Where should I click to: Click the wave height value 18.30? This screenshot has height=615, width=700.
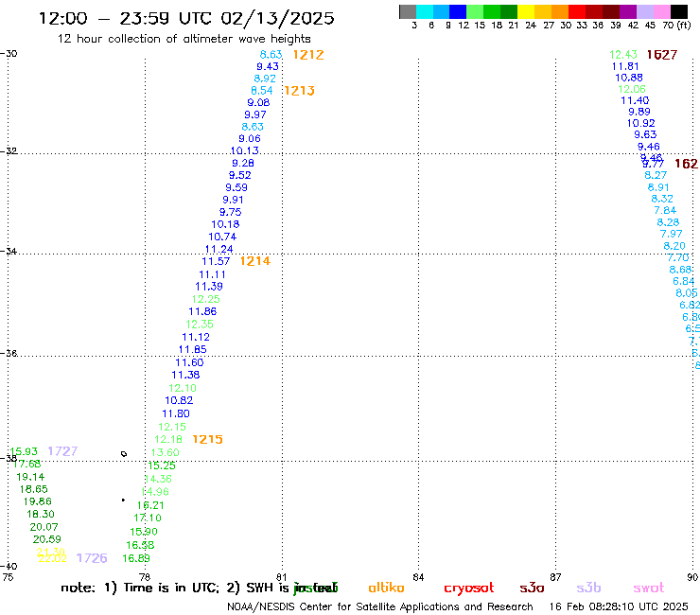[x=40, y=514]
